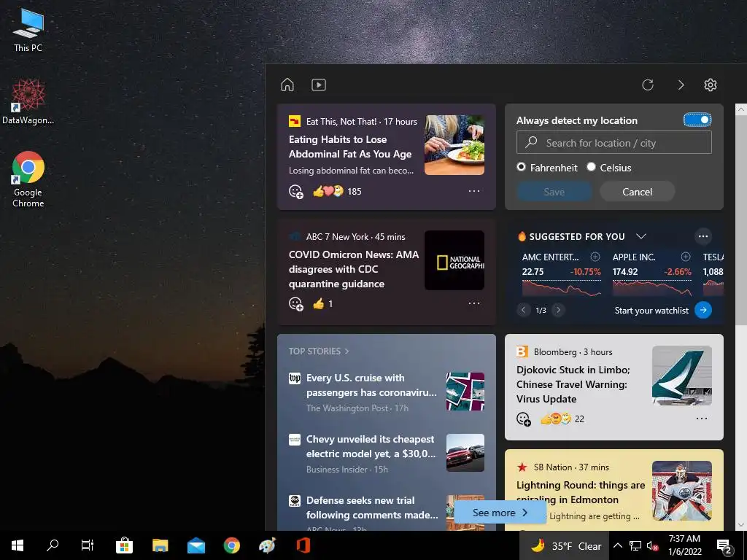Show hidden system tray icons
Screen dimensions: 747x560
[x=617, y=545]
